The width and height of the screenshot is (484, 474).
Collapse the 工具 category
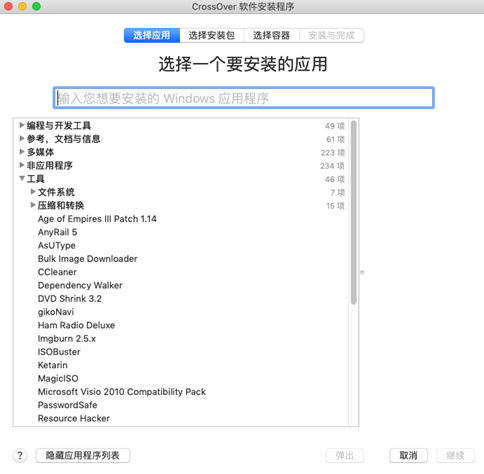pyautogui.click(x=22, y=179)
